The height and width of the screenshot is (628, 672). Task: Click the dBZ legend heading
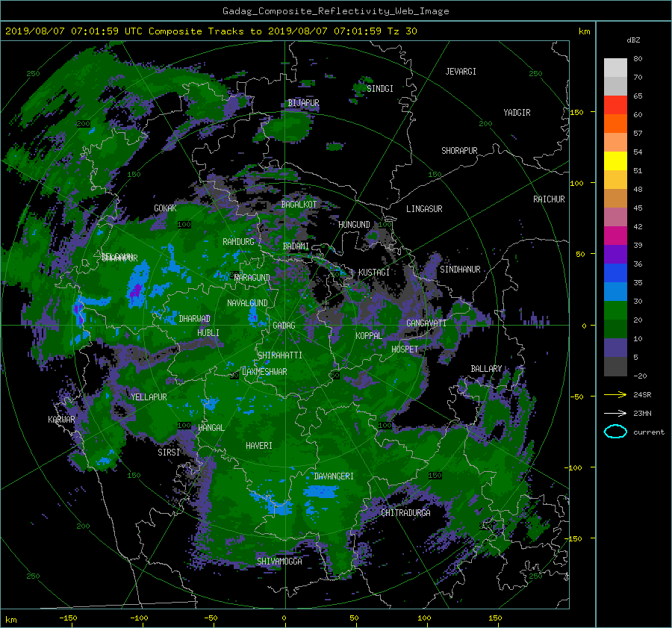(633, 40)
